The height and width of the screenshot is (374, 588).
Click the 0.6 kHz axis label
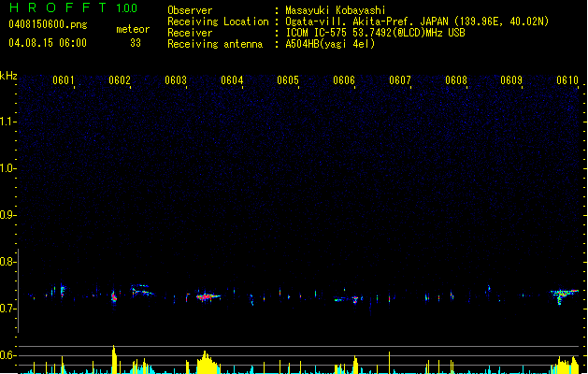pos(7,355)
